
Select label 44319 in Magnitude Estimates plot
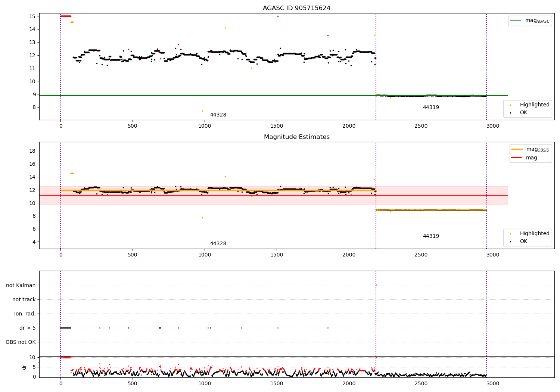431,236
